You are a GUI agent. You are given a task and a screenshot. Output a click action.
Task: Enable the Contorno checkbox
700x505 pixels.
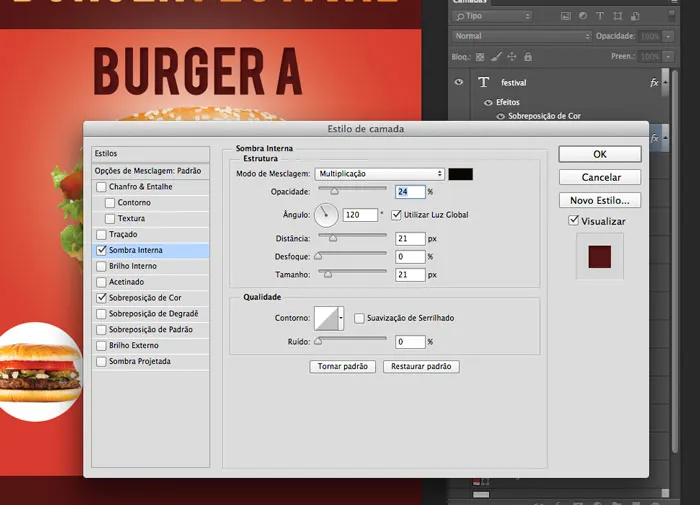[110, 203]
